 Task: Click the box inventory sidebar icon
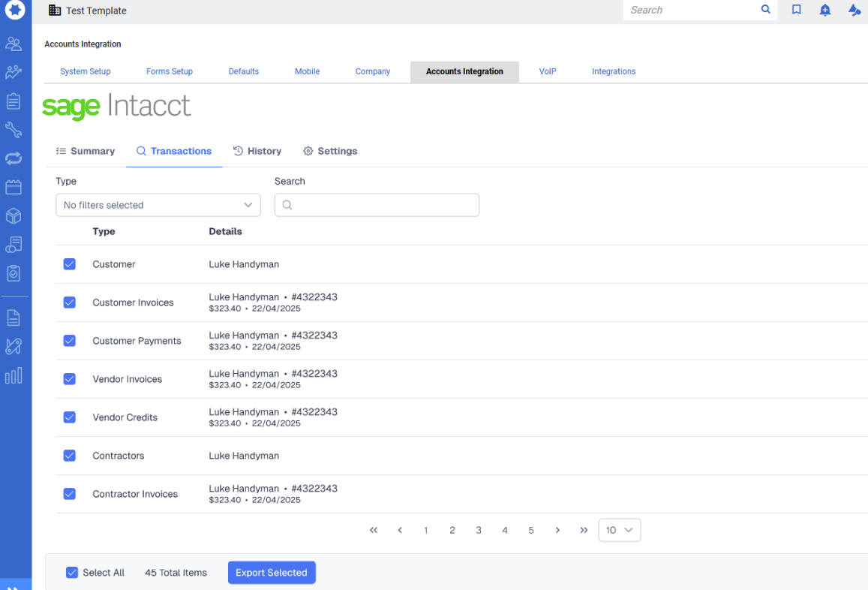pos(14,216)
